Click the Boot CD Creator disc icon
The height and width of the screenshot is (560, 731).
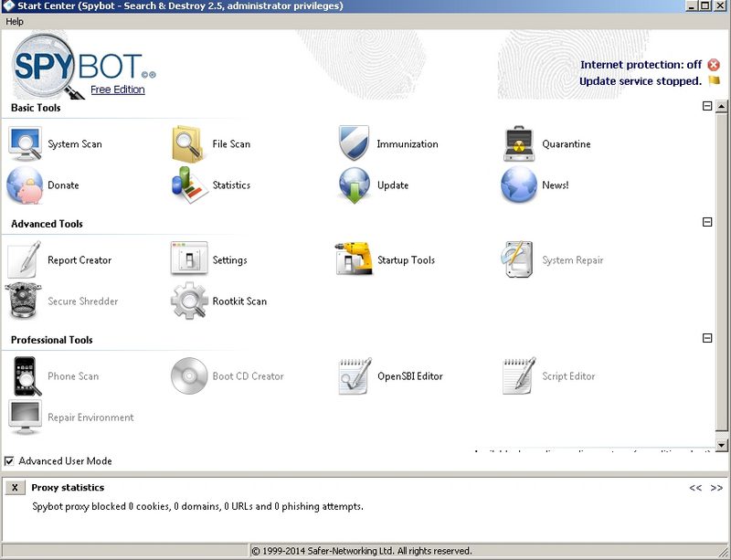tap(189, 375)
